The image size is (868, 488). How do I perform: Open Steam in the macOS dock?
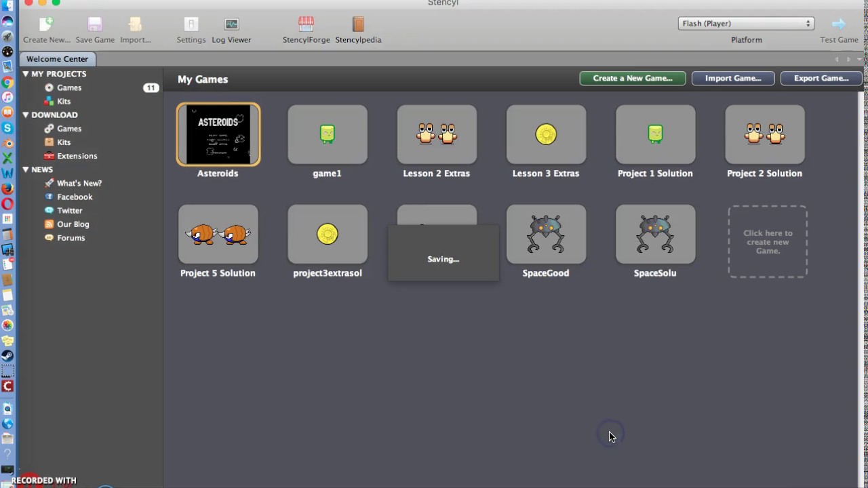click(x=7, y=355)
